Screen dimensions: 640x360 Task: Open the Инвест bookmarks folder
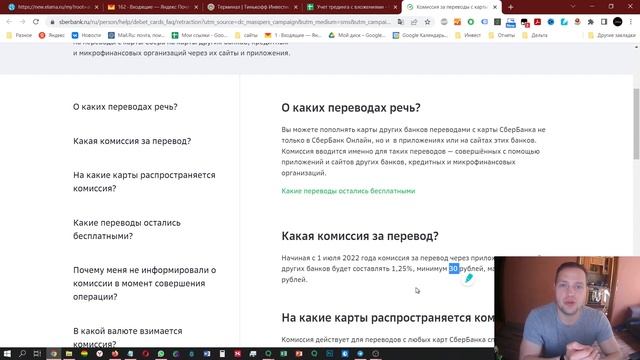click(x=468, y=36)
